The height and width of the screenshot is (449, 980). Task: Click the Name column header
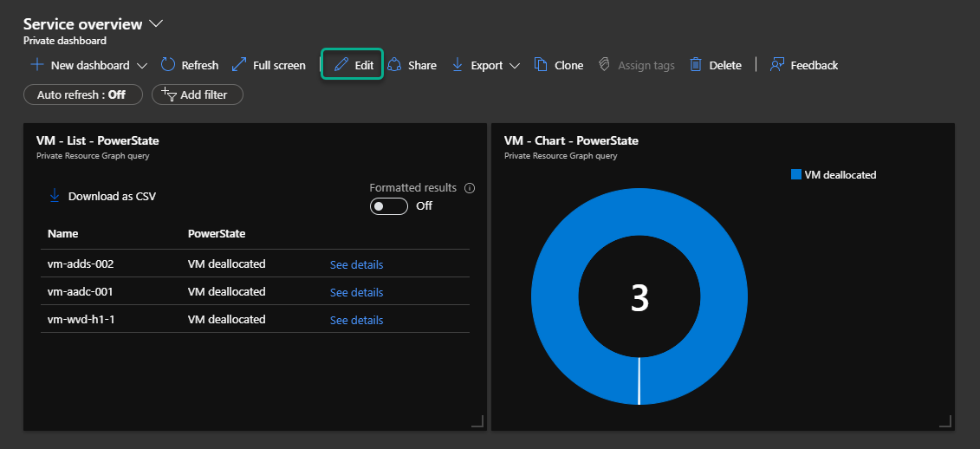point(63,234)
